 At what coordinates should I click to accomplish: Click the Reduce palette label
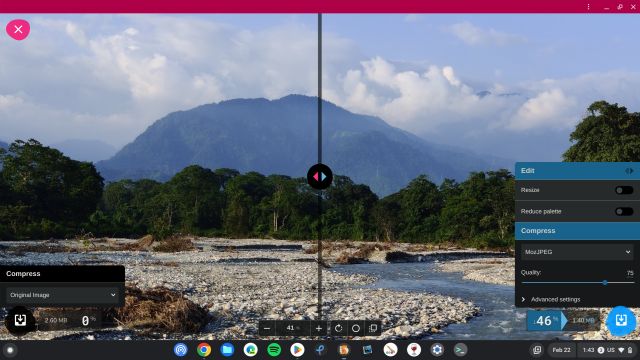[x=541, y=211]
